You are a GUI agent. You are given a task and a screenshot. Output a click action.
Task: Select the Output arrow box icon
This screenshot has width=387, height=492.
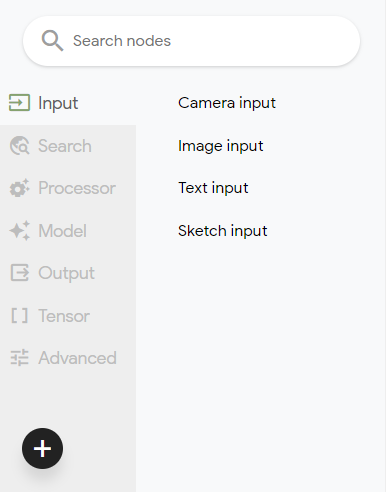(20, 273)
